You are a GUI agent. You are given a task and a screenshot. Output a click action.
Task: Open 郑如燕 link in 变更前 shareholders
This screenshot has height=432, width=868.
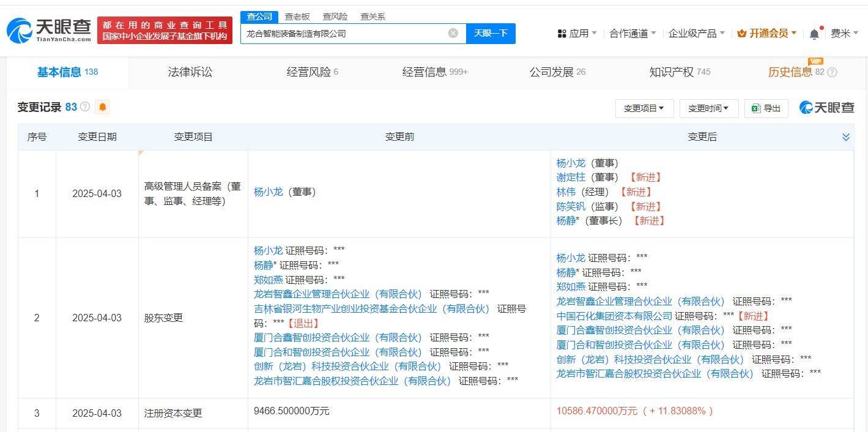click(269, 280)
